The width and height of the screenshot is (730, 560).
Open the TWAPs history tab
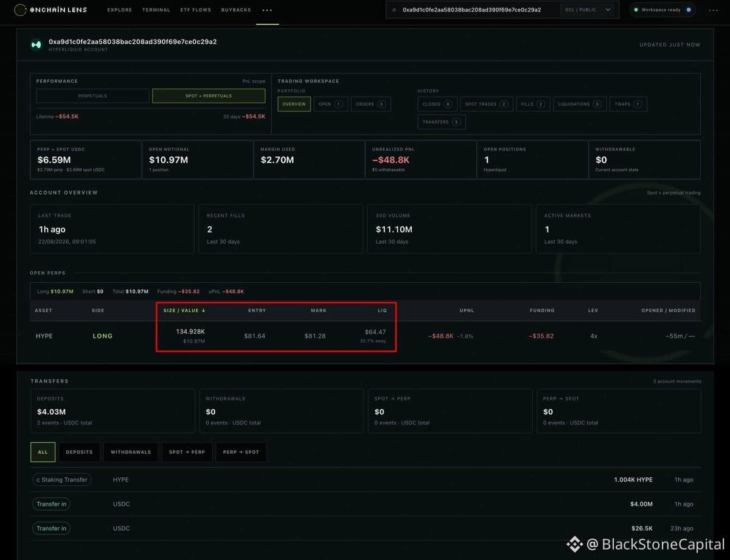point(628,104)
